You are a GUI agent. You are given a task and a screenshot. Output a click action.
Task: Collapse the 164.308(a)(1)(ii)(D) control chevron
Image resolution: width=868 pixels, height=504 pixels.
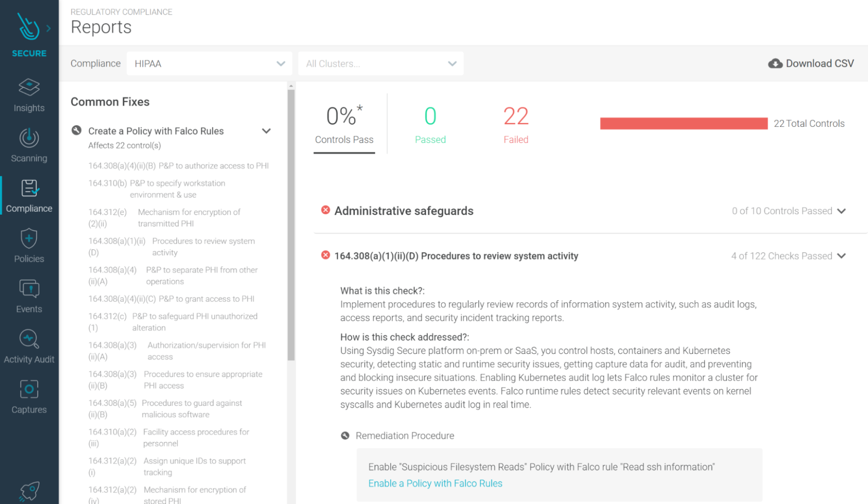pyautogui.click(x=841, y=256)
